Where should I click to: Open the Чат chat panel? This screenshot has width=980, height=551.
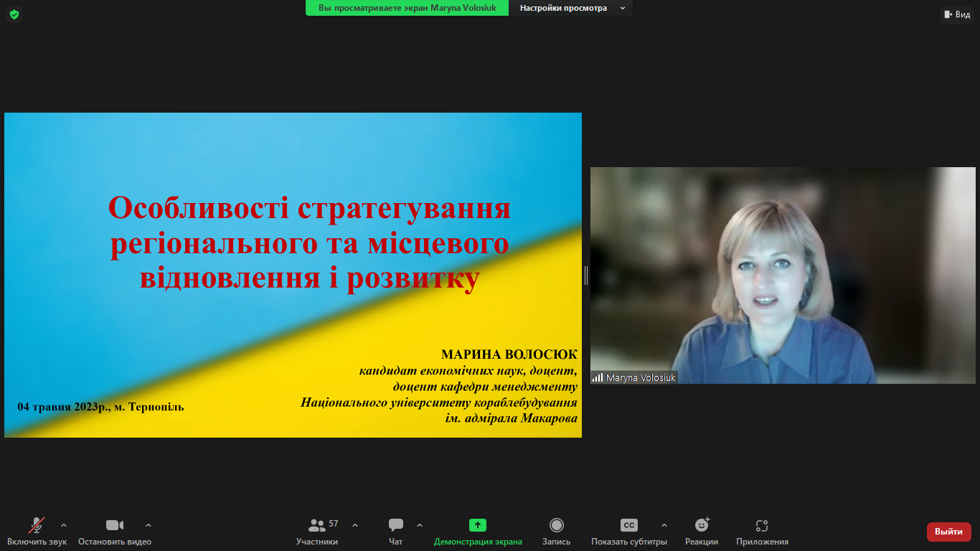396,532
